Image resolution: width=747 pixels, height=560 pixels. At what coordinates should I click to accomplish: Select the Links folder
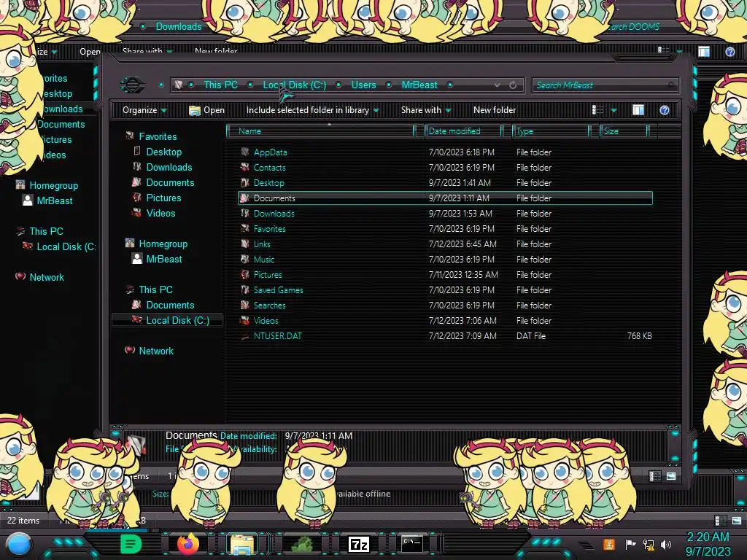(x=262, y=244)
